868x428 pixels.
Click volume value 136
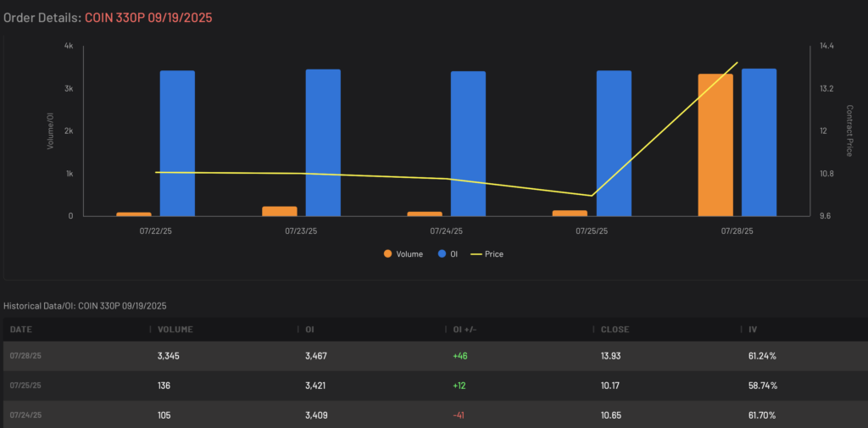tap(164, 386)
